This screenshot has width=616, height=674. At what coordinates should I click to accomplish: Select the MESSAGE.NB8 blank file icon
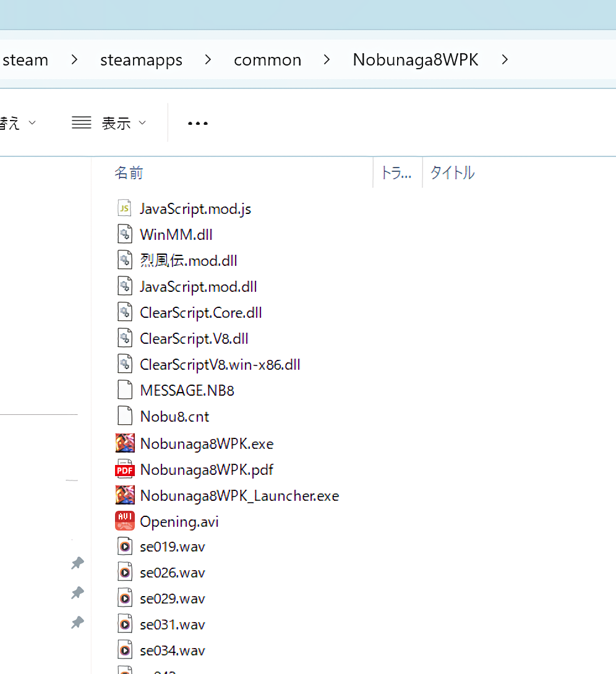point(125,390)
